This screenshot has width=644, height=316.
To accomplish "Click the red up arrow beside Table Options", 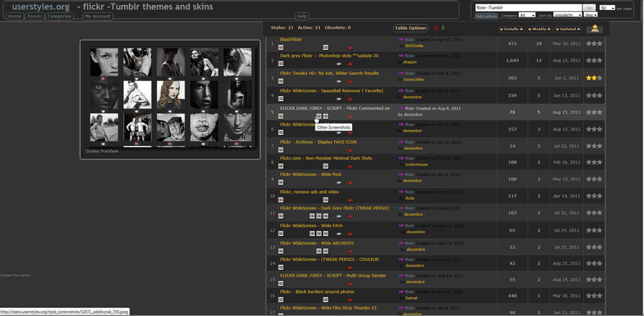I will [436, 28].
